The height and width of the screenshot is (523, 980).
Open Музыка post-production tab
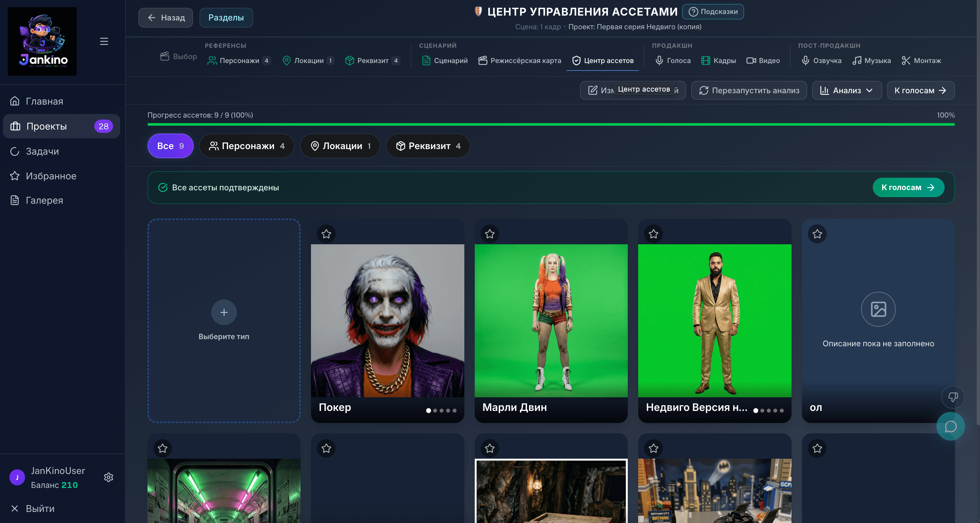click(x=871, y=60)
